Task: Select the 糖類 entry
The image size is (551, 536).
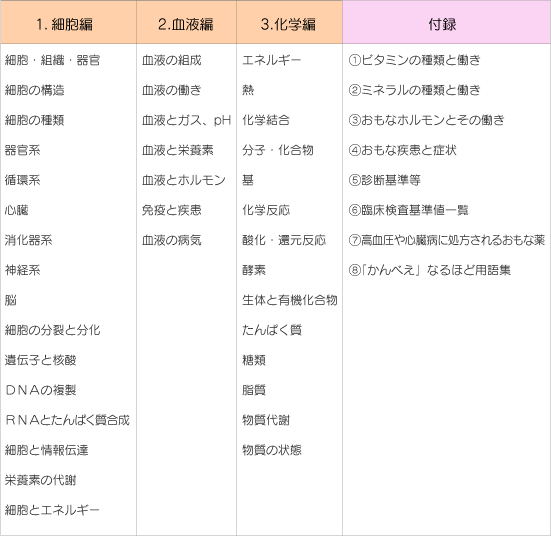Action: (x=254, y=360)
